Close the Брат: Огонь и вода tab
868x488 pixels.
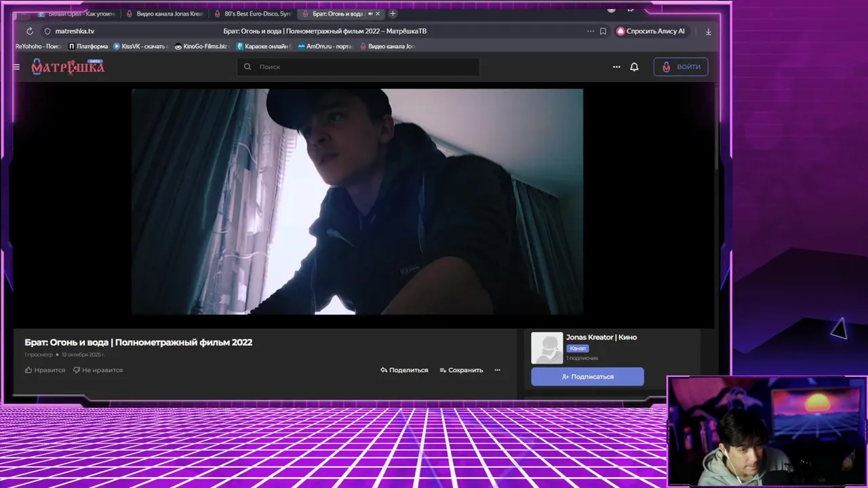(x=378, y=14)
